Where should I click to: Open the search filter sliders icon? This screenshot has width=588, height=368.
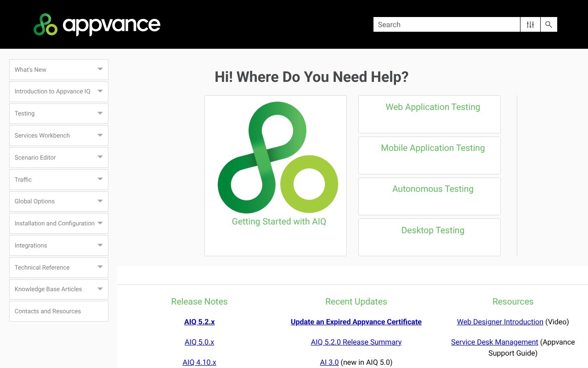click(x=530, y=24)
